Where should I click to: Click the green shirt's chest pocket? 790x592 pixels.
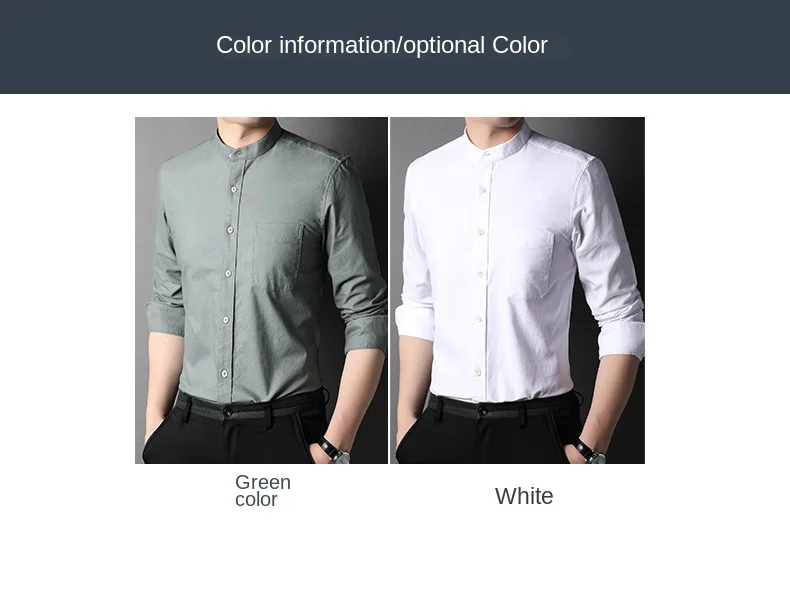pyautogui.click(x=279, y=257)
